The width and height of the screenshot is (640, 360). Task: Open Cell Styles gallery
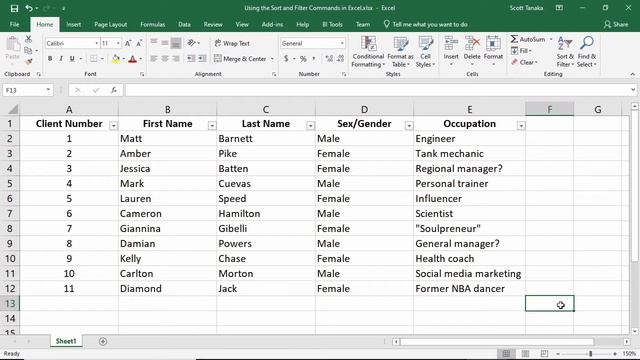point(425,52)
